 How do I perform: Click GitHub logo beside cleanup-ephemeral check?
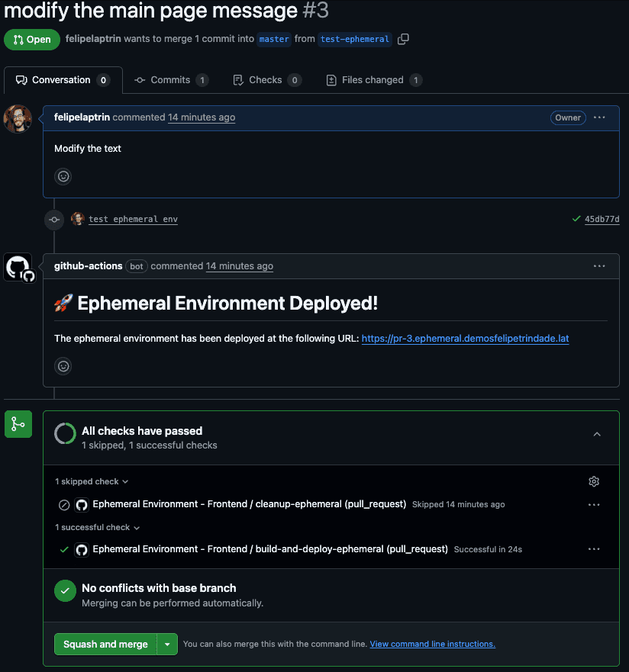[82, 505]
